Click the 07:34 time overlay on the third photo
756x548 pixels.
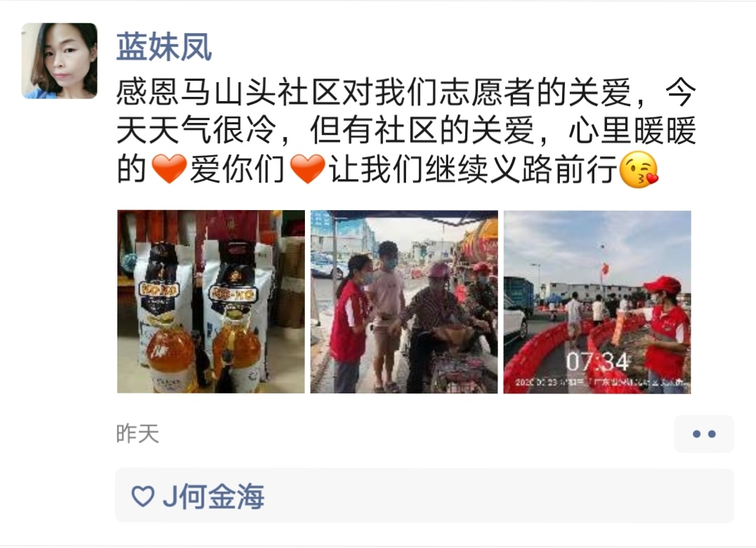pyautogui.click(x=597, y=362)
